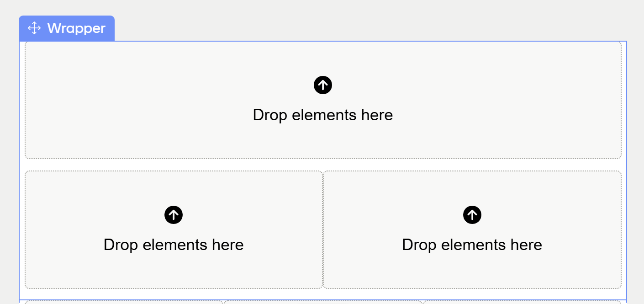Viewport: 644px width, 304px height.
Task: Click the up-arrow icon in left column drop zone
Action: click(174, 215)
